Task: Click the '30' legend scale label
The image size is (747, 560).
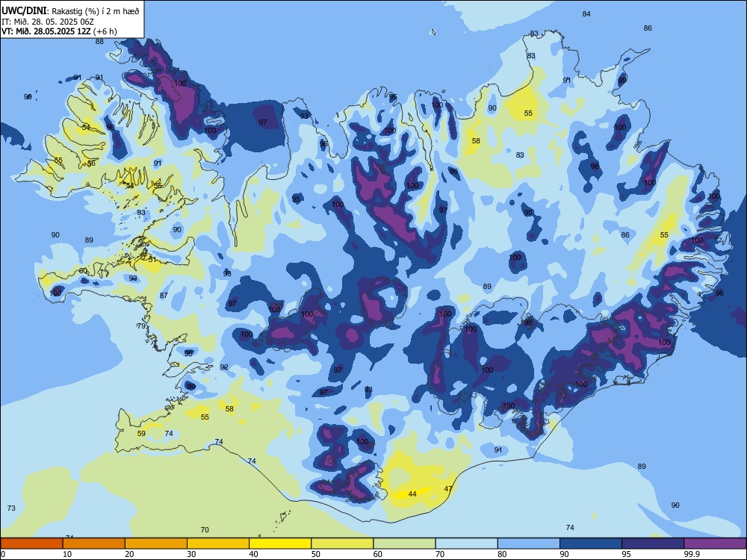Action: click(x=191, y=554)
